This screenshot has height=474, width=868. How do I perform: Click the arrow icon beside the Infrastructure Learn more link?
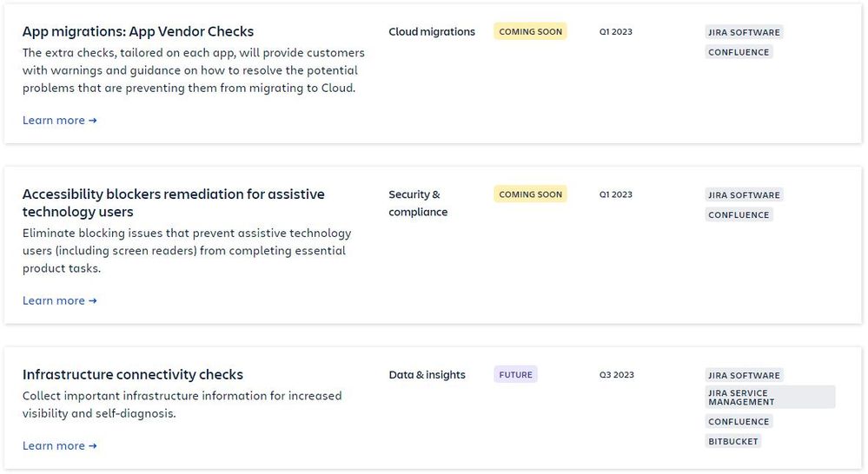[x=92, y=446]
